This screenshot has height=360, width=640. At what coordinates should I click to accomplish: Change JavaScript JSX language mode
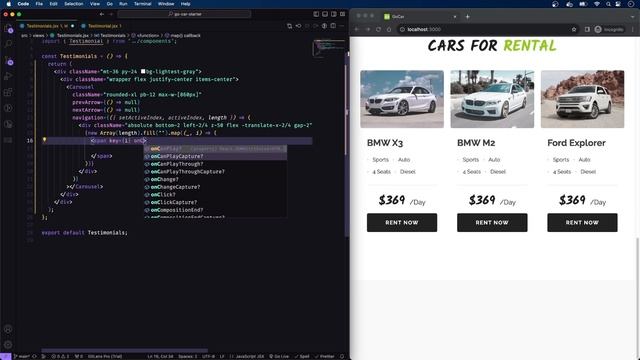point(250,356)
